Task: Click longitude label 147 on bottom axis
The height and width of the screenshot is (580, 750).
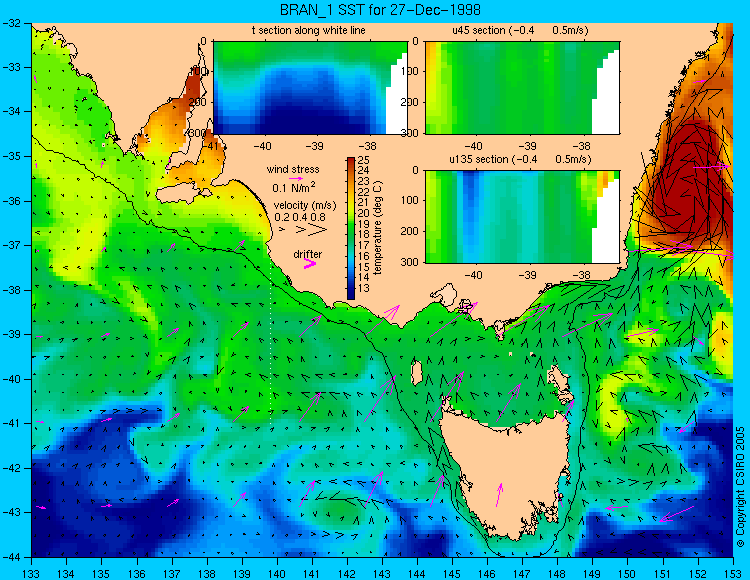Action: 522,574
